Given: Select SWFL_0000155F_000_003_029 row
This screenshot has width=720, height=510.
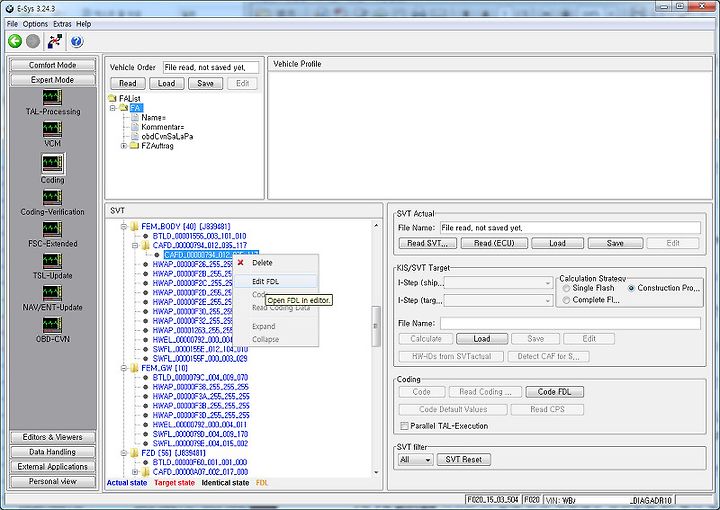Looking at the screenshot, I should tap(200, 359).
